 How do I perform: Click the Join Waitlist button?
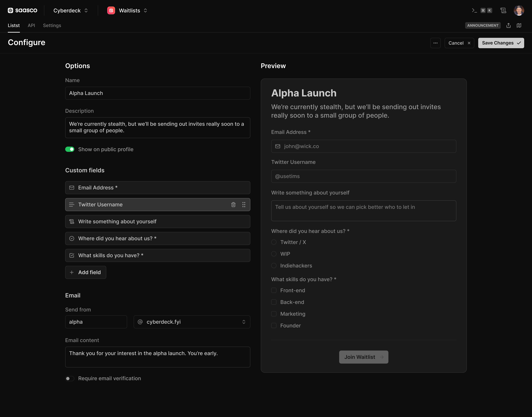point(363,357)
